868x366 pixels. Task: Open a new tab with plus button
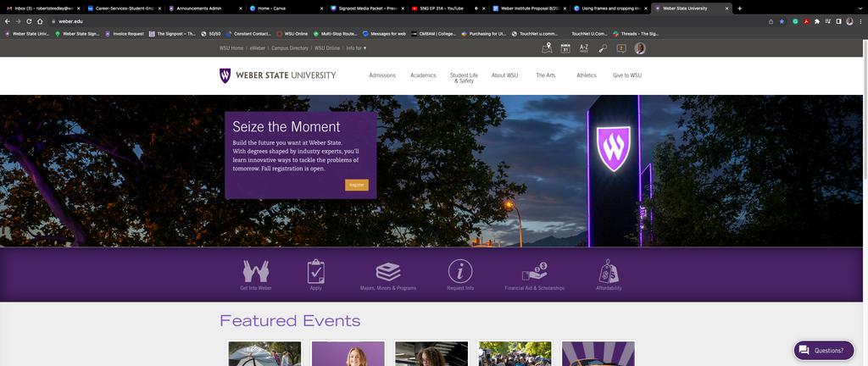click(739, 8)
